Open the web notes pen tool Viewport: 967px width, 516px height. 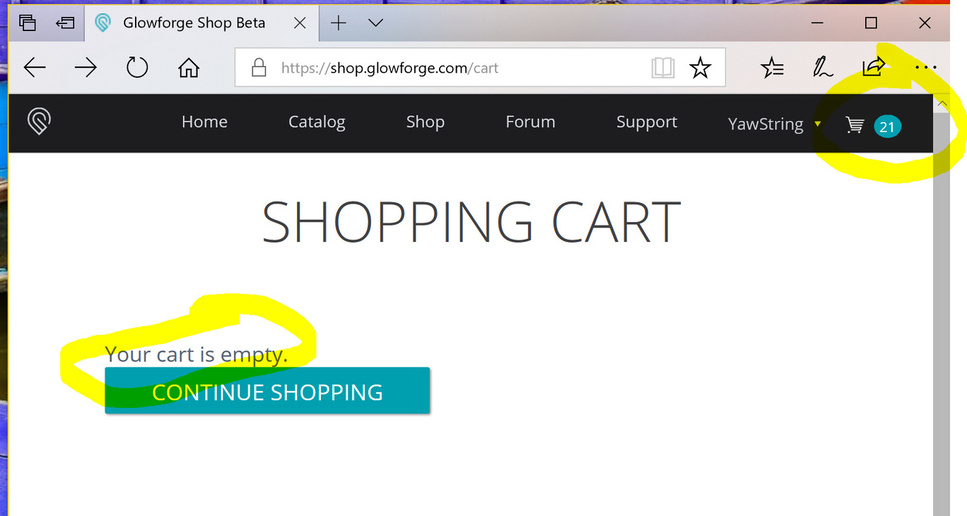click(x=822, y=67)
